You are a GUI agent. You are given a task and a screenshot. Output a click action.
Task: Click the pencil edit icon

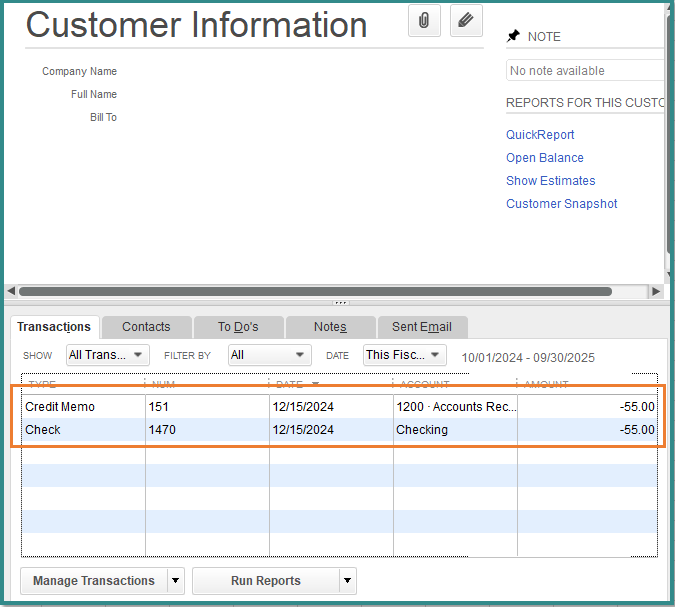click(466, 20)
